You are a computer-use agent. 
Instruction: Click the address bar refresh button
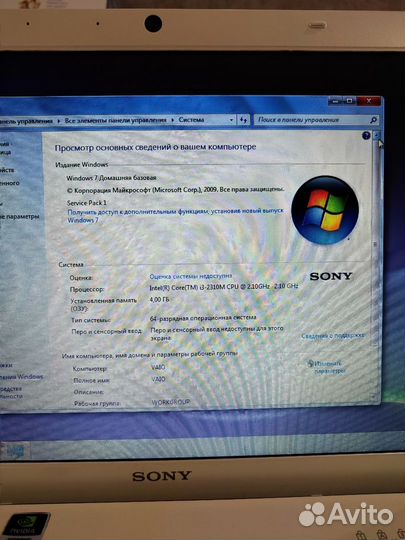point(243,120)
